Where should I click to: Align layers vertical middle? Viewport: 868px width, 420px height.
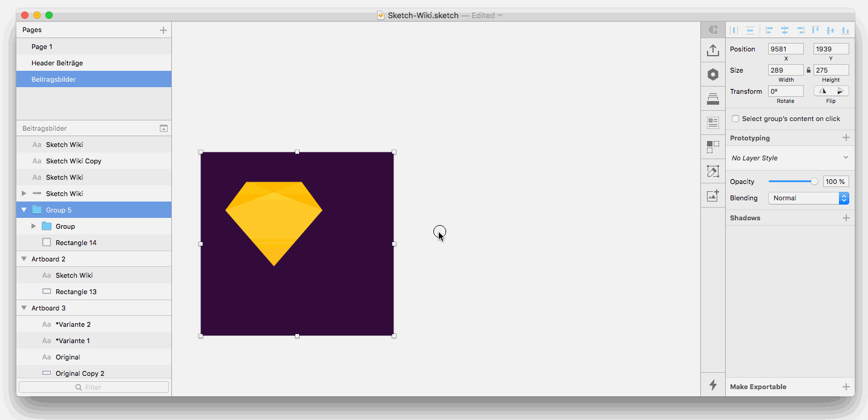830,30
